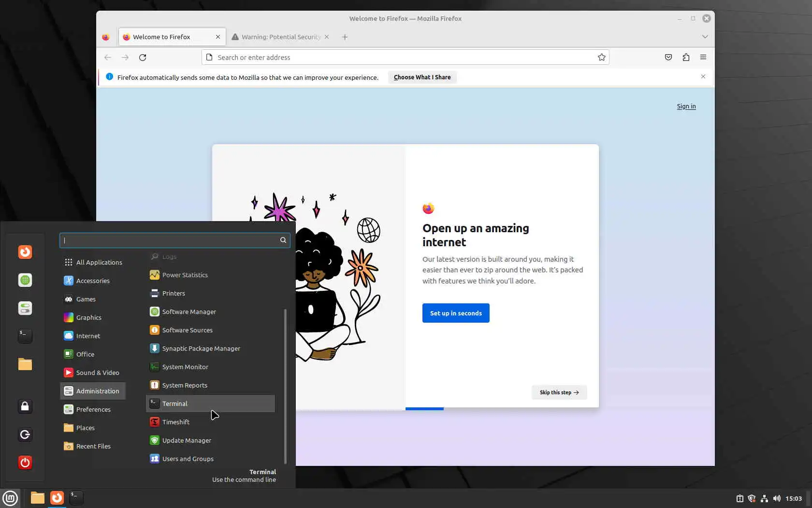Open the Firefox hamburger application menu
Viewport: 812px width, 508px height.
point(703,58)
